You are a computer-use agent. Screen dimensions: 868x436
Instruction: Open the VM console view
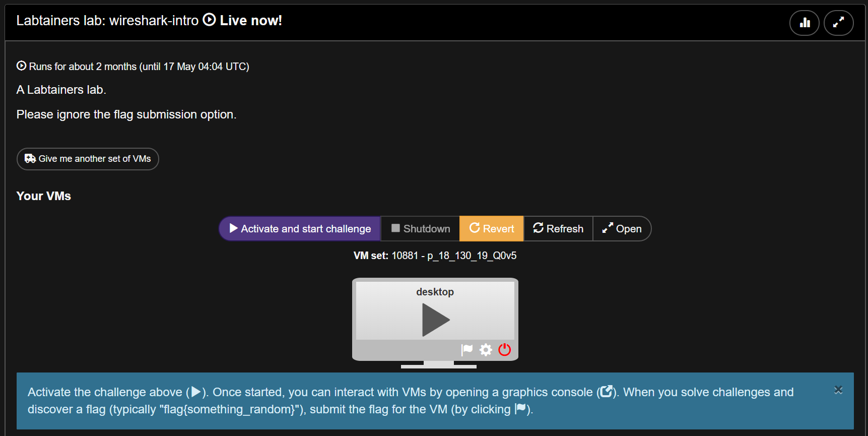tap(622, 229)
